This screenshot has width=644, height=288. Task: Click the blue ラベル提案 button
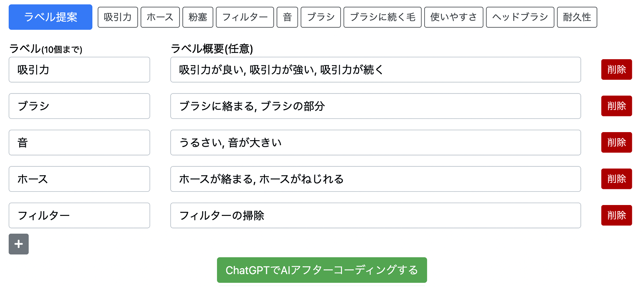pyautogui.click(x=50, y=17)
